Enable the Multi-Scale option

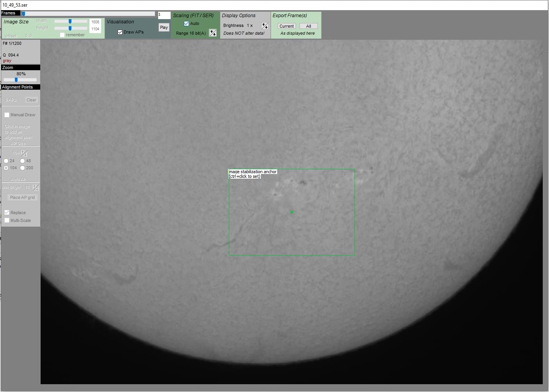pos(7,220)
